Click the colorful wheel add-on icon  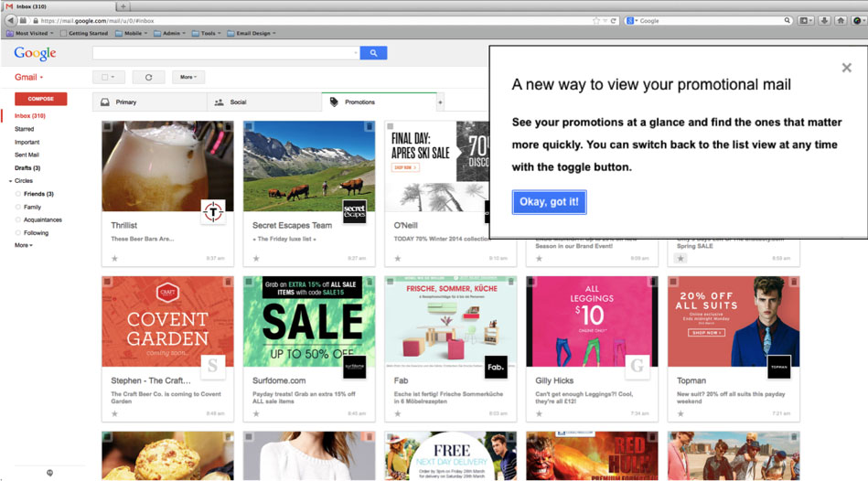tap(858, 20)
